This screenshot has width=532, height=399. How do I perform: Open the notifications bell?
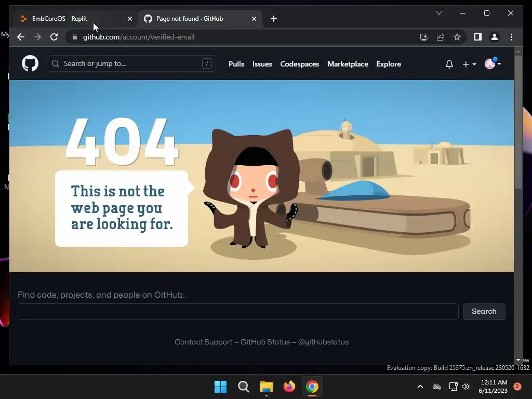click(x=449, y=64)
